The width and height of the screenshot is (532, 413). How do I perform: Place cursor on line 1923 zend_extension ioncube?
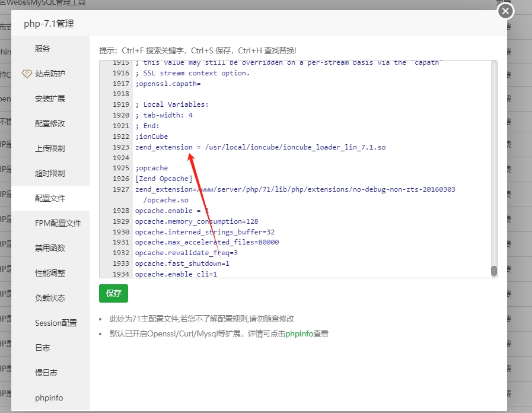(x=260, y=147)
